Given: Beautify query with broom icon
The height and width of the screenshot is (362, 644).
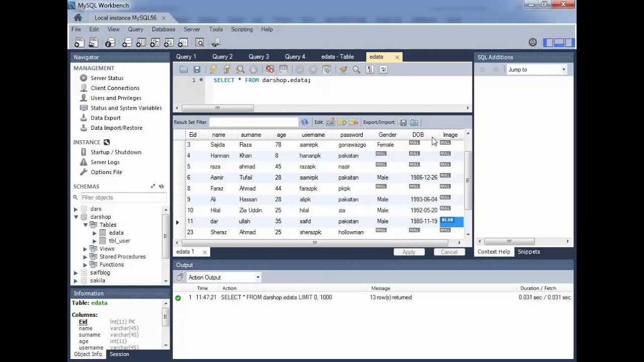Looking at the screenshot, I should point(343,69).
